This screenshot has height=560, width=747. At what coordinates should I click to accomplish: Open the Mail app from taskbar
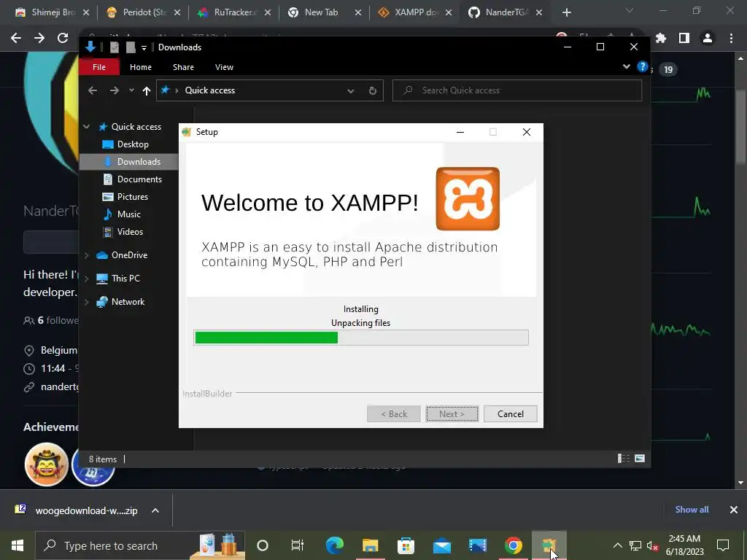442,545
